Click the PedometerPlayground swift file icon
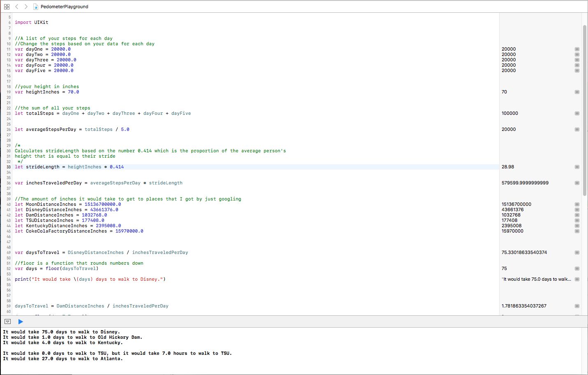Viewport: 588px width, 375px height. (36, 7)
